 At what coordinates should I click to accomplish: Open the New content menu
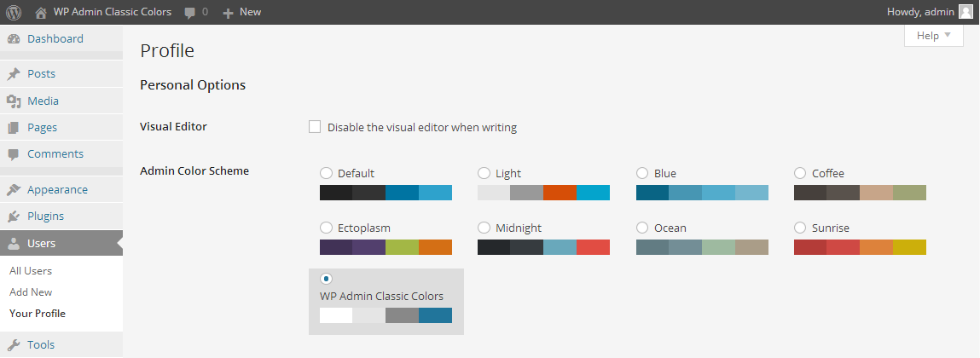point(242,12)
